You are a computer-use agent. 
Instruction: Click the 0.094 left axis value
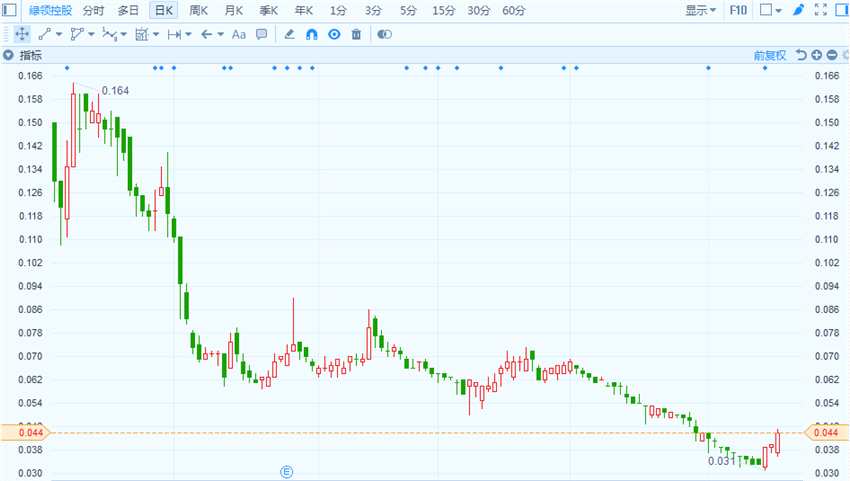pyautogui.click(x=30, y=286)
